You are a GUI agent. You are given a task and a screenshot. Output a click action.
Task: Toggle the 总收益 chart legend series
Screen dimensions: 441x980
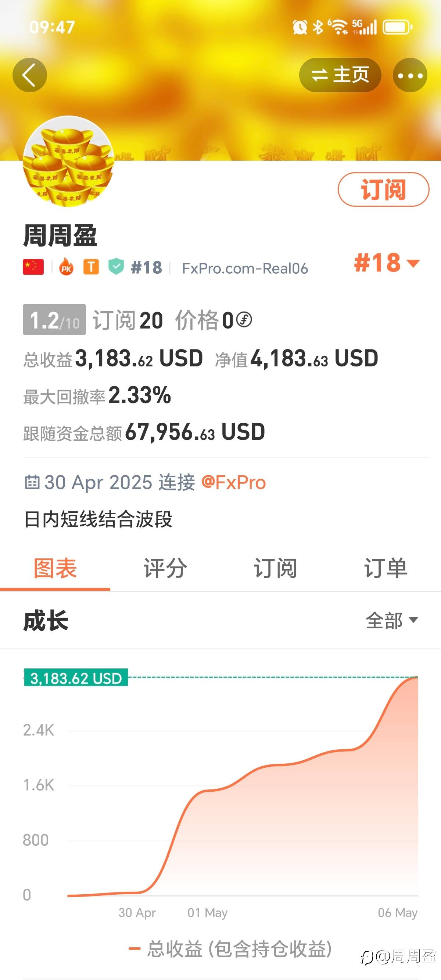tap(230, 949)
